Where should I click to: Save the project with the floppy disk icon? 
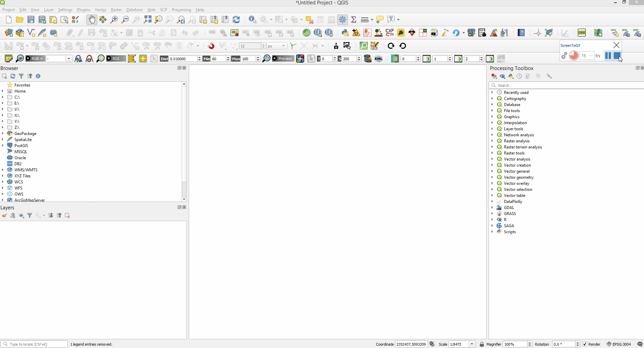coord(31,20)
